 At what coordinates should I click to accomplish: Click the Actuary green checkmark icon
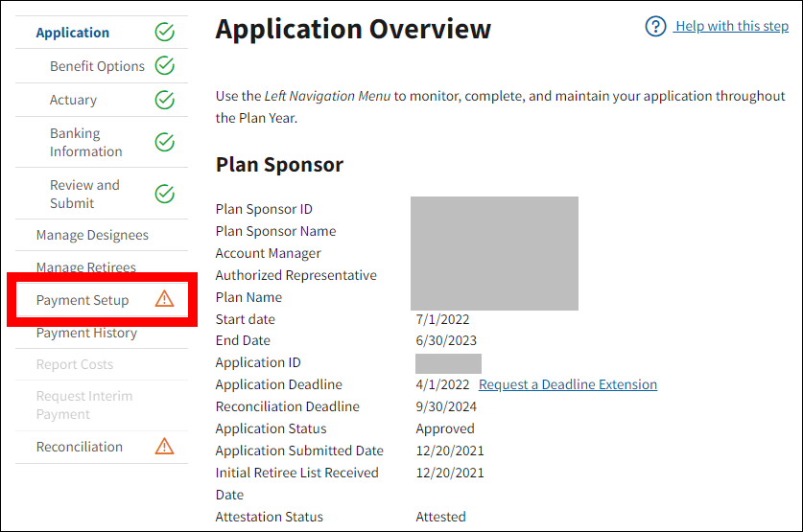pos(165,100)
